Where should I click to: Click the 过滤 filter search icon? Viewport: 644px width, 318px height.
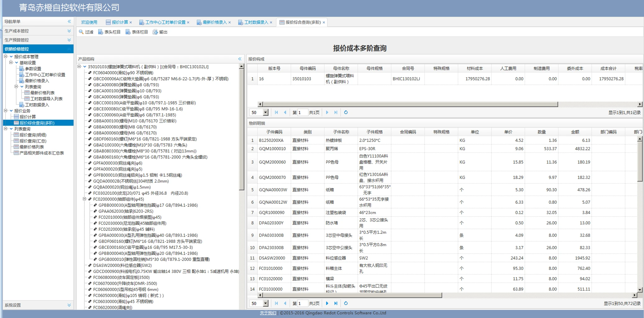[x=81, y=32]
